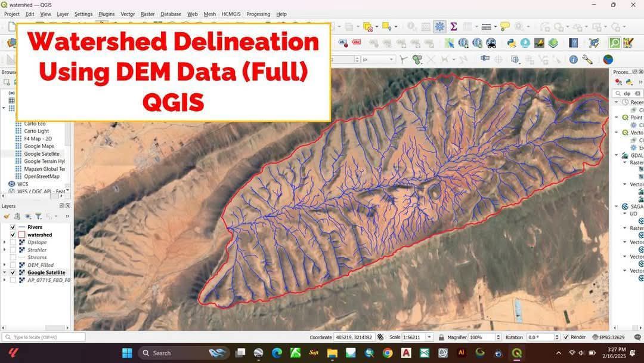Click the Magnifier value stepper
The image size is (644, 363).
coord(498,337)
